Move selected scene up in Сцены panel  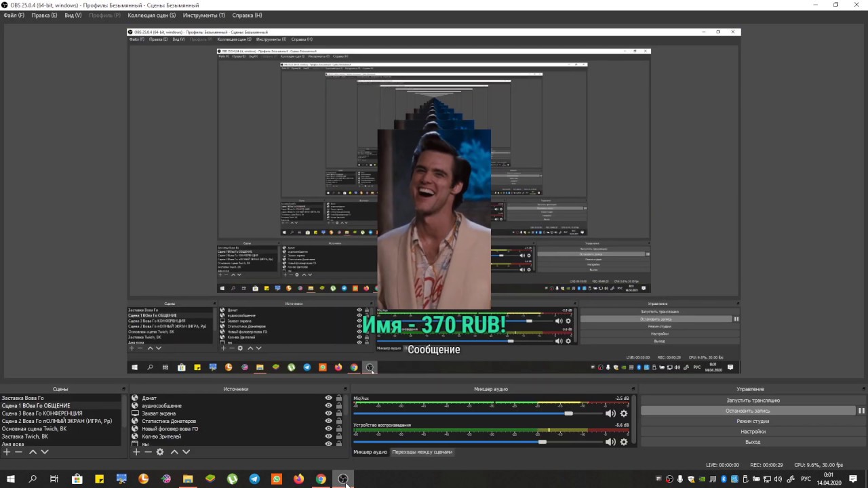coord(33,452)
